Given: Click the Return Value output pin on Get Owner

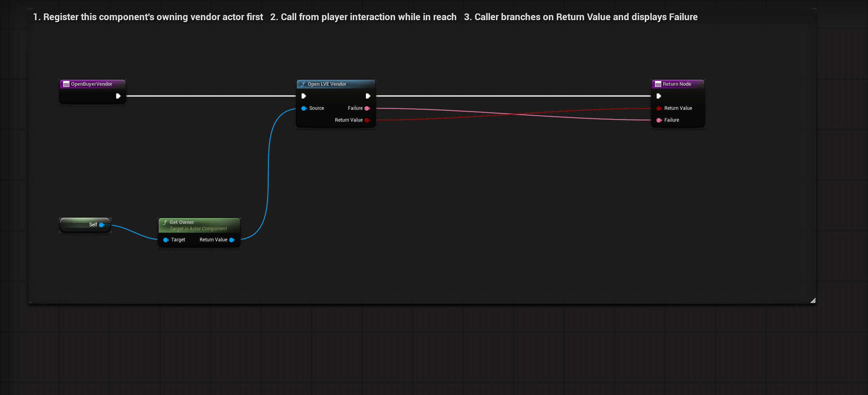Looking at the screenshot, I should click(232, 240).
